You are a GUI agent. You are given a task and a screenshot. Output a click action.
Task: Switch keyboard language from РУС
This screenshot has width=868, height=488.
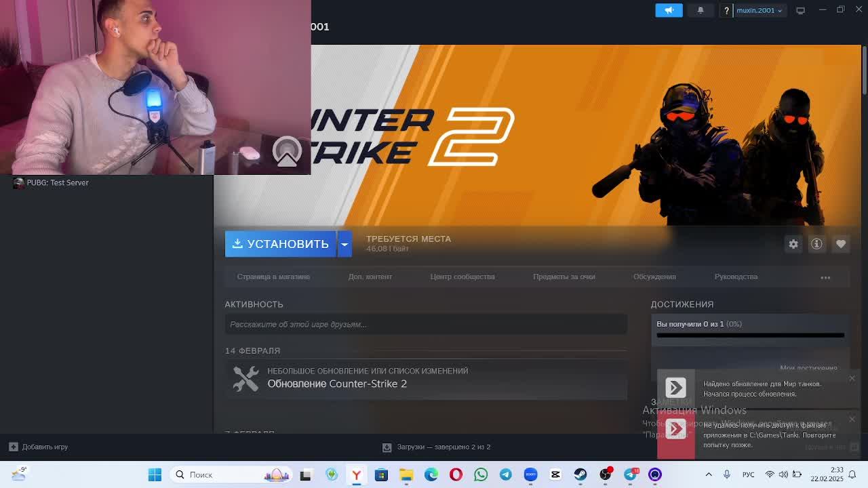pyautogui.click(x=748, y=474)
